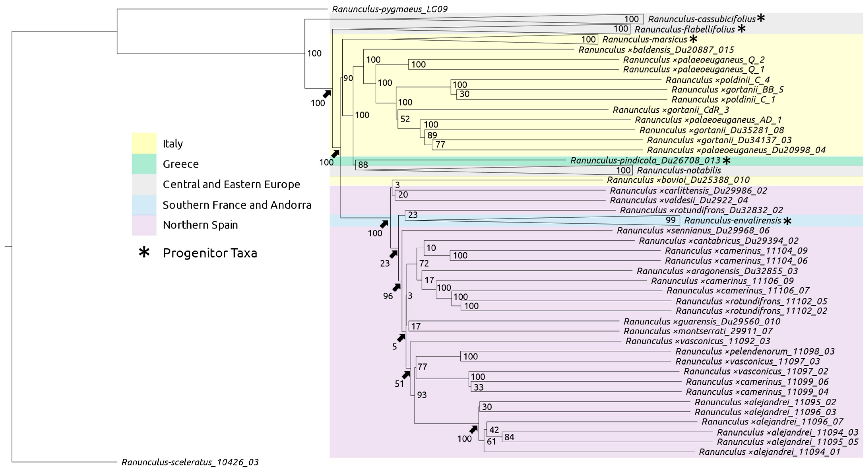Click the black arrow above support value 96

[x=396, y=288]
